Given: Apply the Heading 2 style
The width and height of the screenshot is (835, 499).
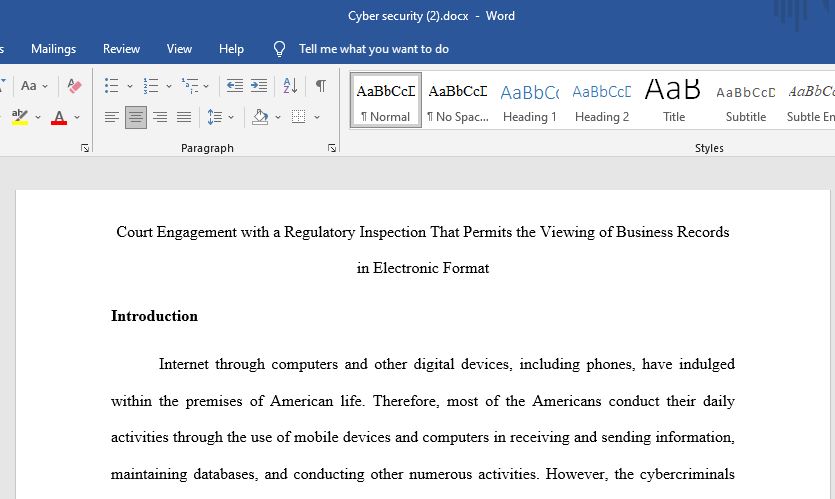Looking at the screenshot, I should pyautogui.click(x=602, y=100).
